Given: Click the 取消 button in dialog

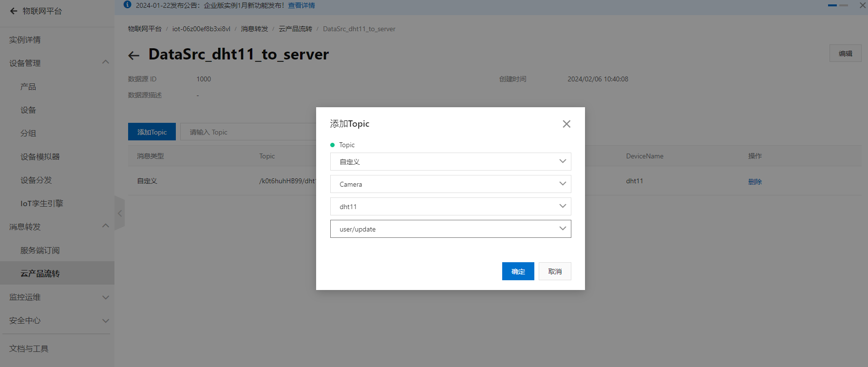Looking at the screenshot, I should [x=555, y=271].
